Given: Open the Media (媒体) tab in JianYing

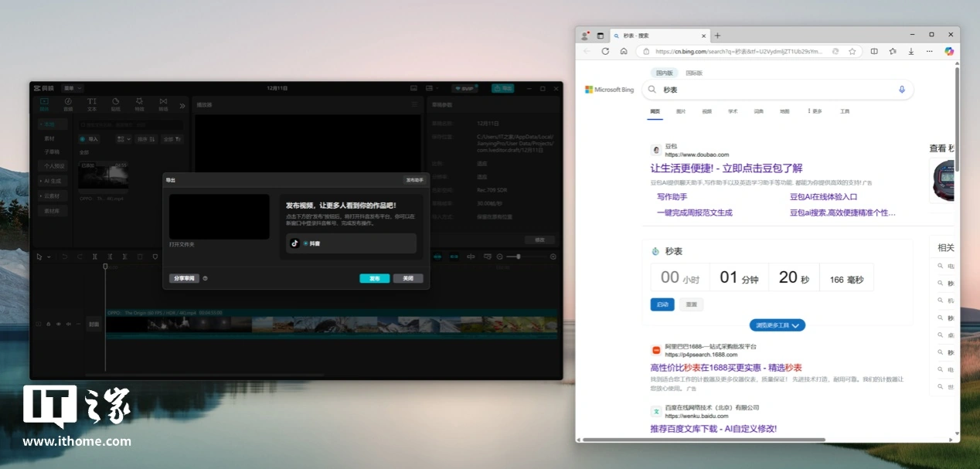Looking at the screenshot, I should coord(44,104).
